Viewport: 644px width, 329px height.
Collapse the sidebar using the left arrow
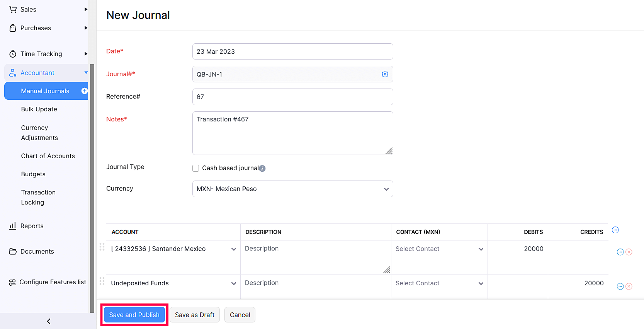click(49, 321)
